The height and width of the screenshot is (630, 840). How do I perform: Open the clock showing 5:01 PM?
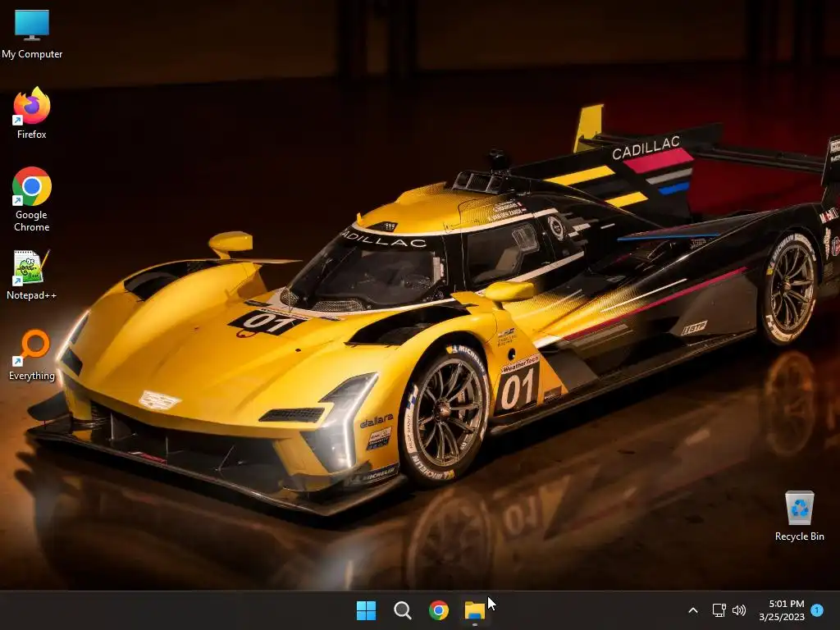click(x=787, y=604)
